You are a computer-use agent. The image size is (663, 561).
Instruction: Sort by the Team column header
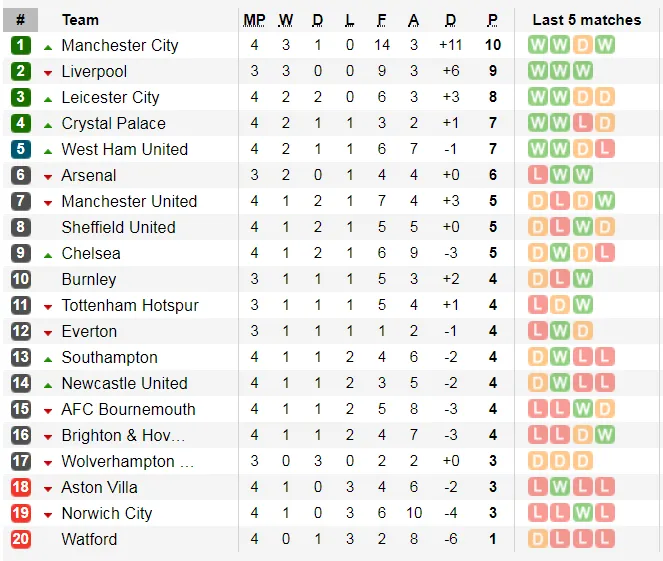pyautogui.click(x=80, y=20)
